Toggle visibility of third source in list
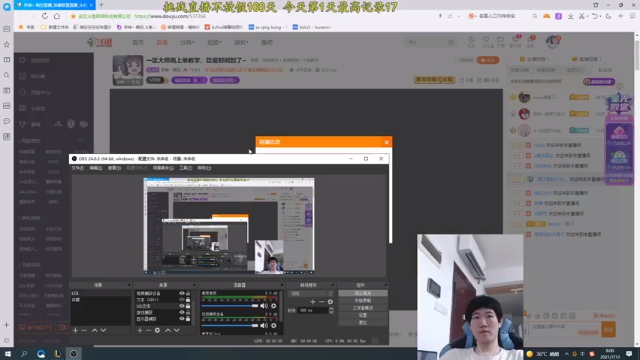 coord(182,306)
